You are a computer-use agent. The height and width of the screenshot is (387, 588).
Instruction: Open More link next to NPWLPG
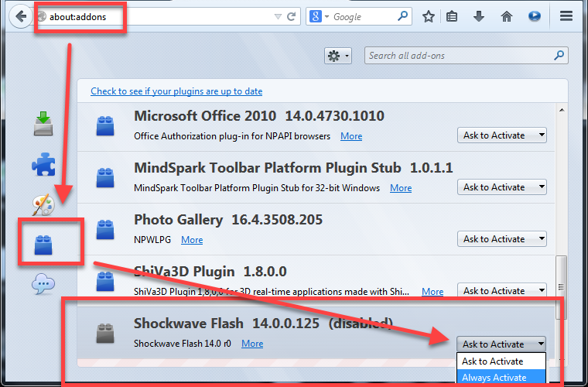[x=192, y=240]
